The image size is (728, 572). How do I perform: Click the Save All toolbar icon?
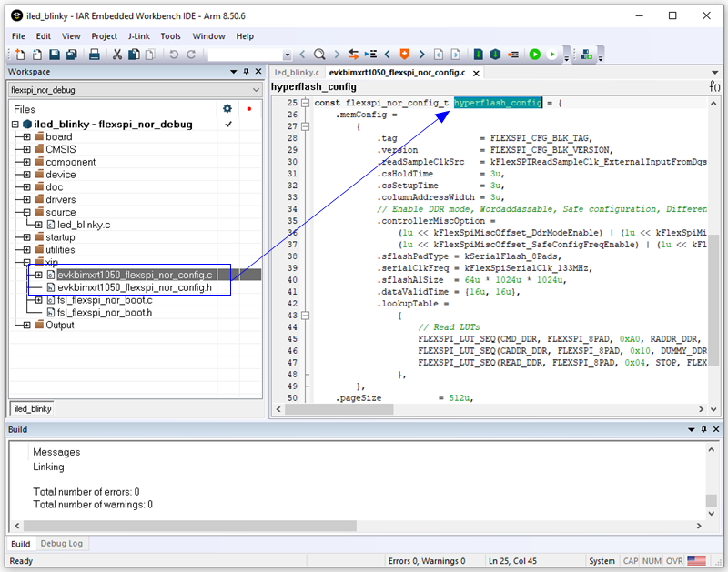(71, 55)
